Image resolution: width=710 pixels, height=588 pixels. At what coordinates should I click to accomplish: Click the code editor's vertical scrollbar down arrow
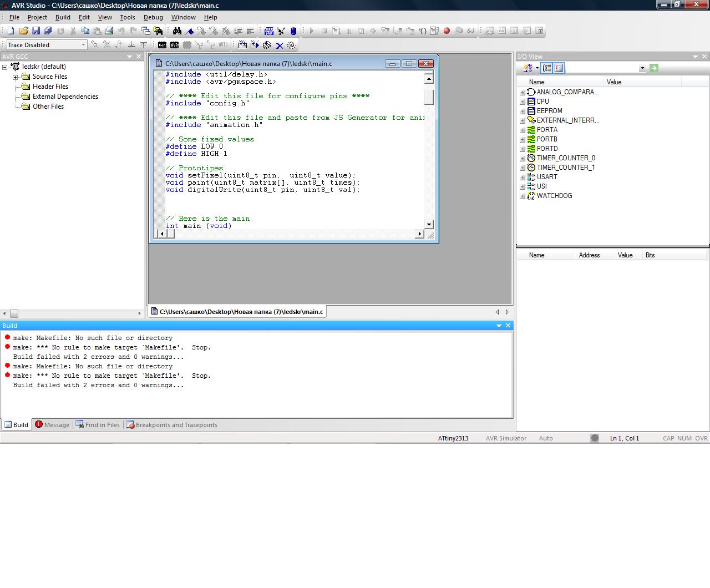(x=429, y=224)
